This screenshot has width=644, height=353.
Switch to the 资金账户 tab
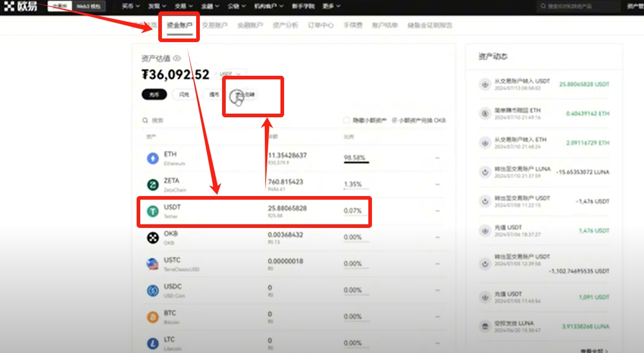179,26
